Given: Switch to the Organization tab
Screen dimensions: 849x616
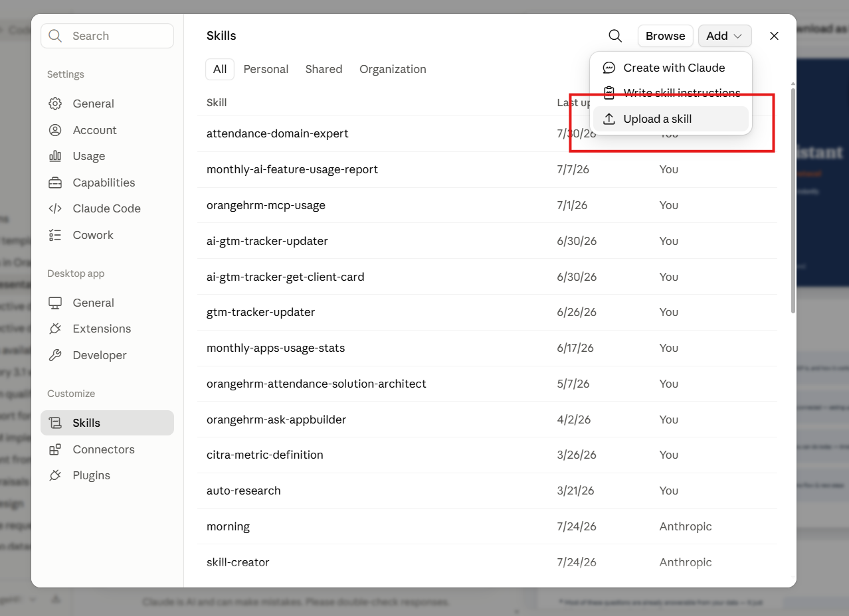Looking at the screenshot, I should click(393, 69).
